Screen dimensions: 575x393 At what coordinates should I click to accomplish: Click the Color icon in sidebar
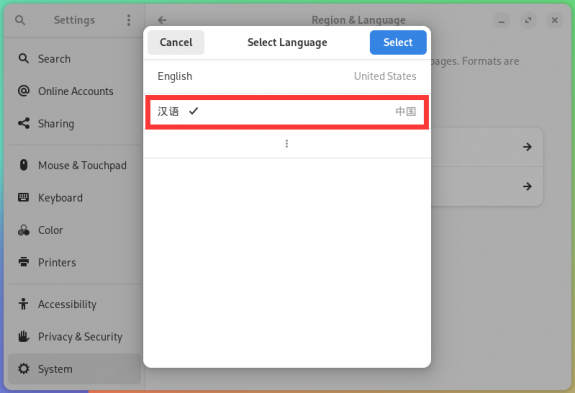(x=24, y=230)
